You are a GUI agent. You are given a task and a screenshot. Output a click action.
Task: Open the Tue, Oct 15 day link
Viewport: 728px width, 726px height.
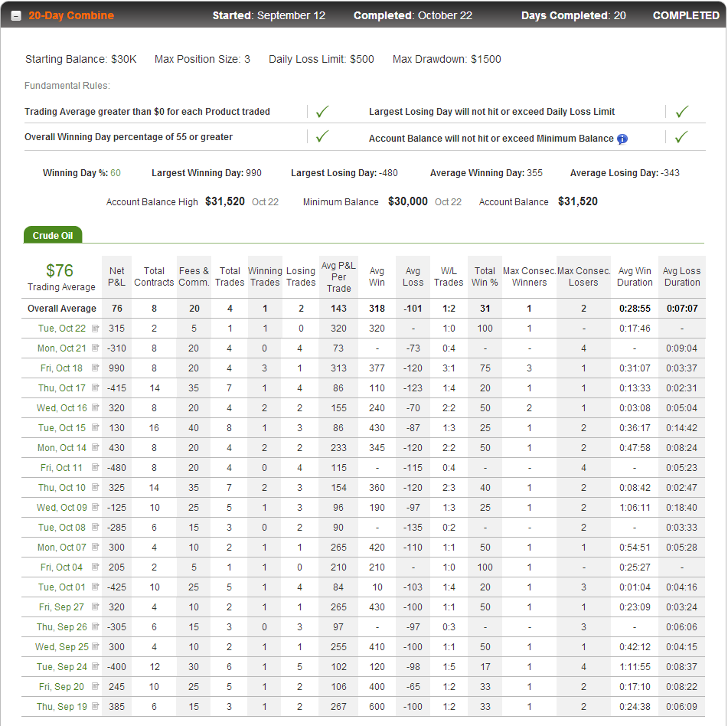click(x=62, y=428)
